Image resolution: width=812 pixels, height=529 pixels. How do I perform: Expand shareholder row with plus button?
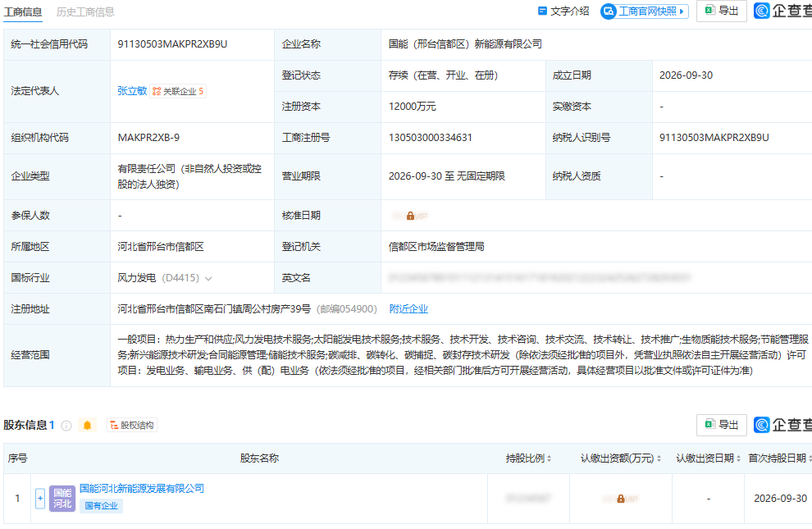click(40, 499)
